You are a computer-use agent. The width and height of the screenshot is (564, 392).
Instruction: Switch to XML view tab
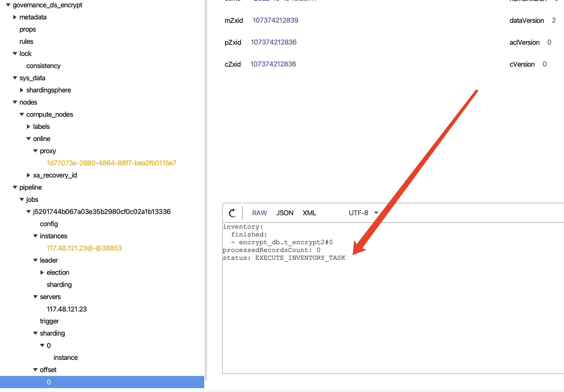click(x=309, y=213)
